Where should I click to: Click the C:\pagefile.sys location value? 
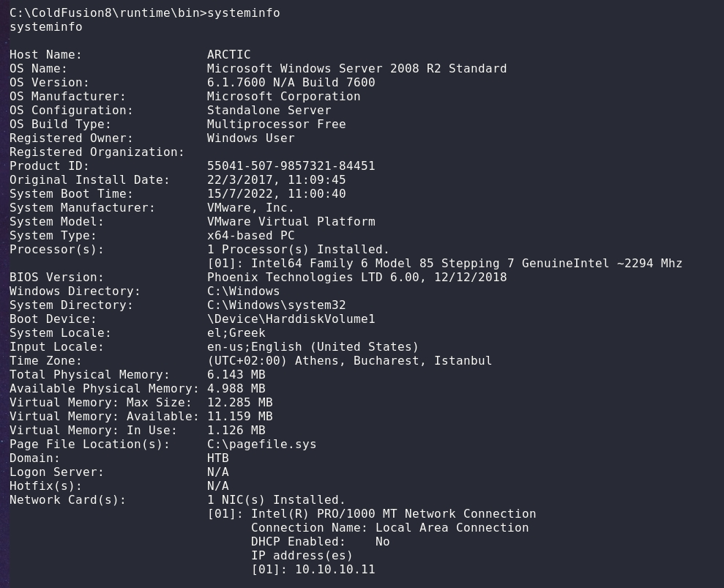click(261, 444)
